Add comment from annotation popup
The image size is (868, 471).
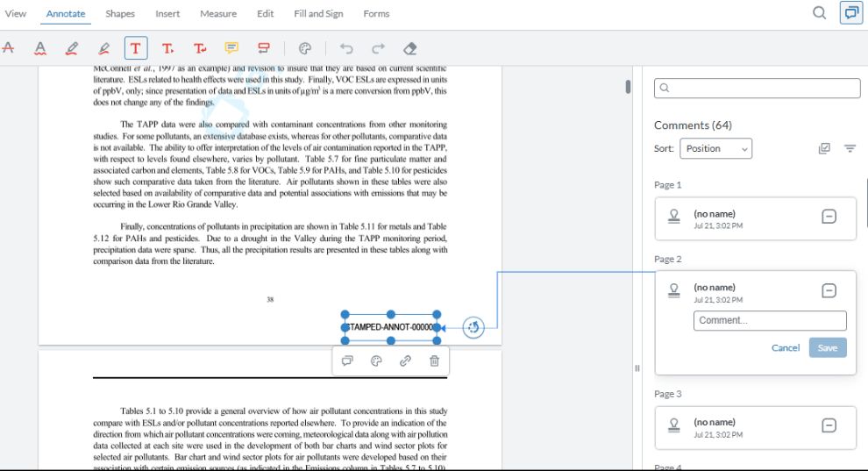347,360
